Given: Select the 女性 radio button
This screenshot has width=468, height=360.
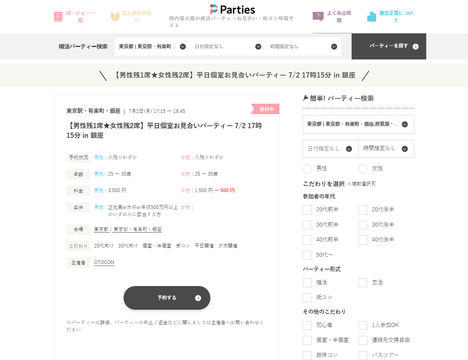Looking at the screenshot, I should 363,169.
